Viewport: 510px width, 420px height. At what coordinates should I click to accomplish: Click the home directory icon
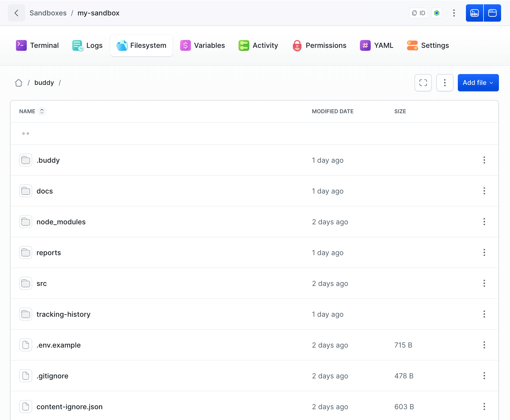19,83
